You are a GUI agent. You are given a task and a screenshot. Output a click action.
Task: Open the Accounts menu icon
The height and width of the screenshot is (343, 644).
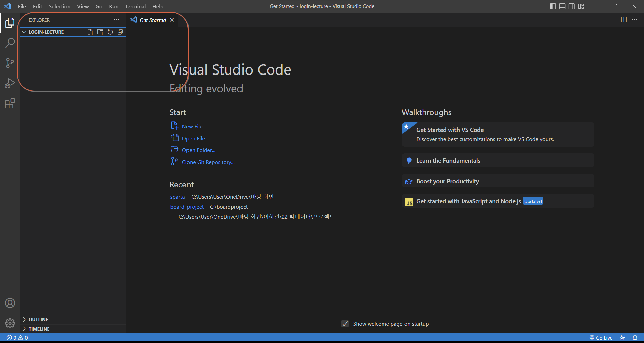click(x=10, y=303)
